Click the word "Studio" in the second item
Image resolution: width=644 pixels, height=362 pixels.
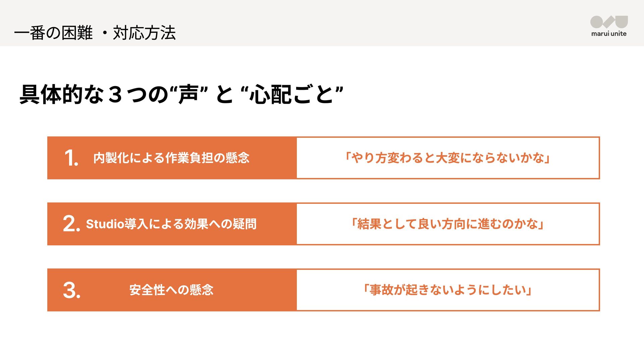tap(105, 224)
